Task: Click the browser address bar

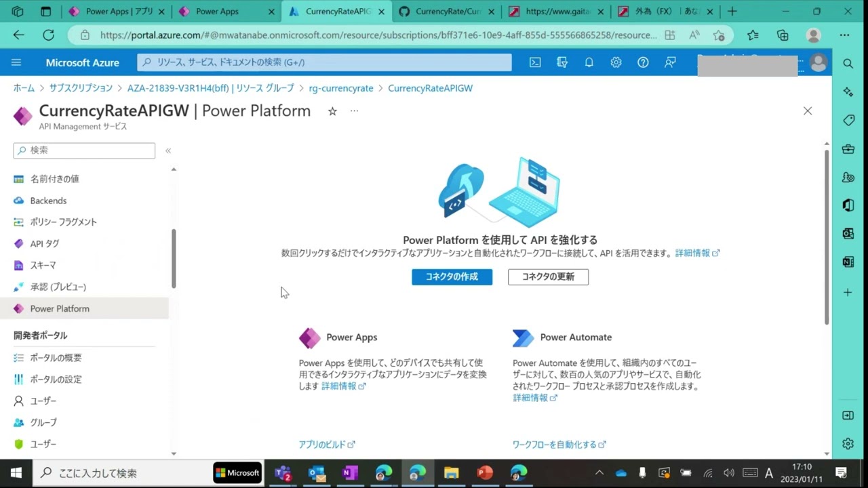Action: tap(378, 35)
